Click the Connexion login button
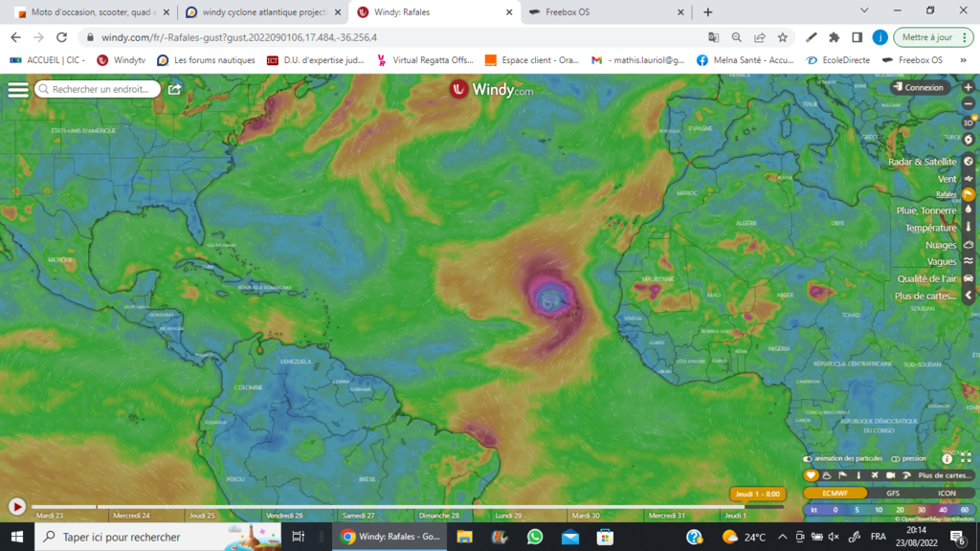Image resolution: width=980 pixels, height=551 pixels. [x=920, y=87]
